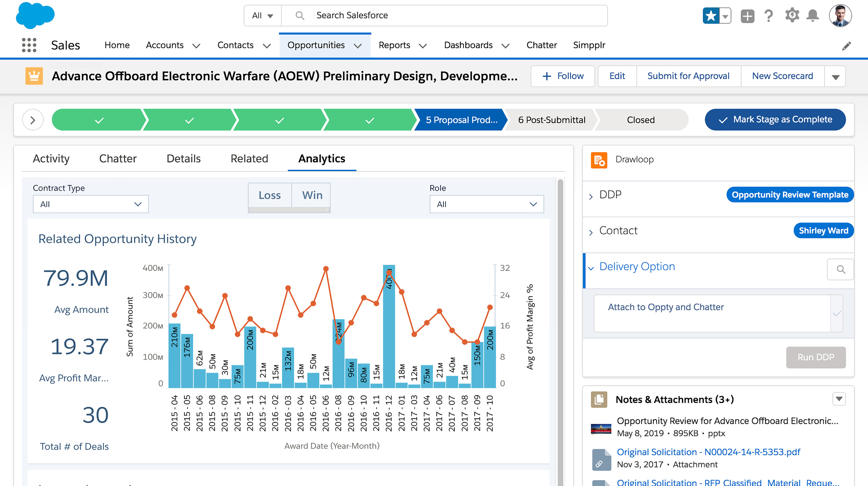Open the Reports menu chevron
This screenshot has height=486, width=868.
(x=423, y=46)
